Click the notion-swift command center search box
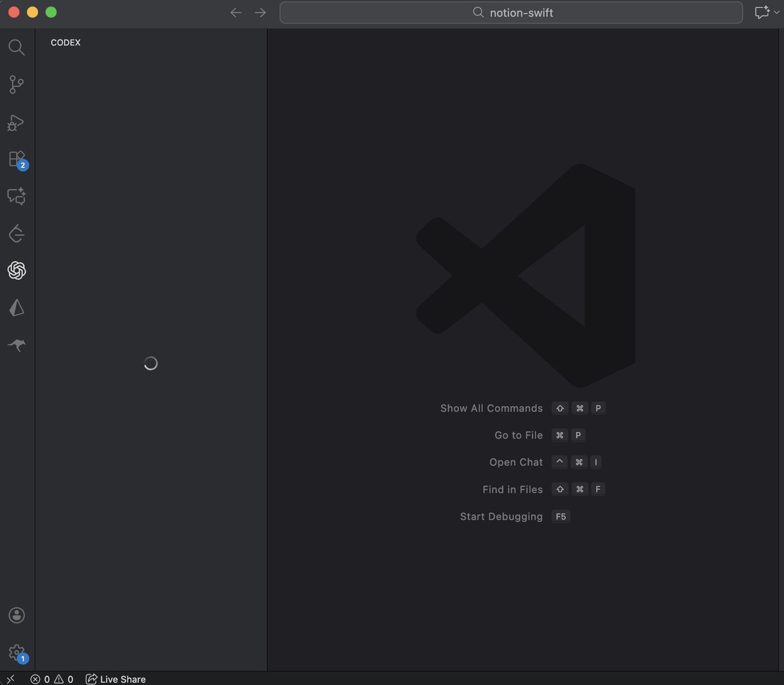This screenshot has height=685, width=784. click(x=511, y=12)
